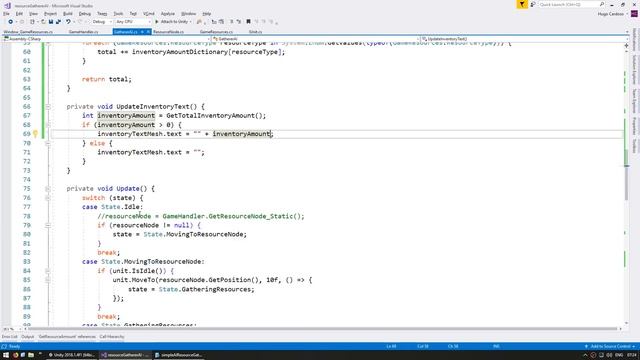
Task: Collapse the if block at line 84
Action: click(48, 271)
